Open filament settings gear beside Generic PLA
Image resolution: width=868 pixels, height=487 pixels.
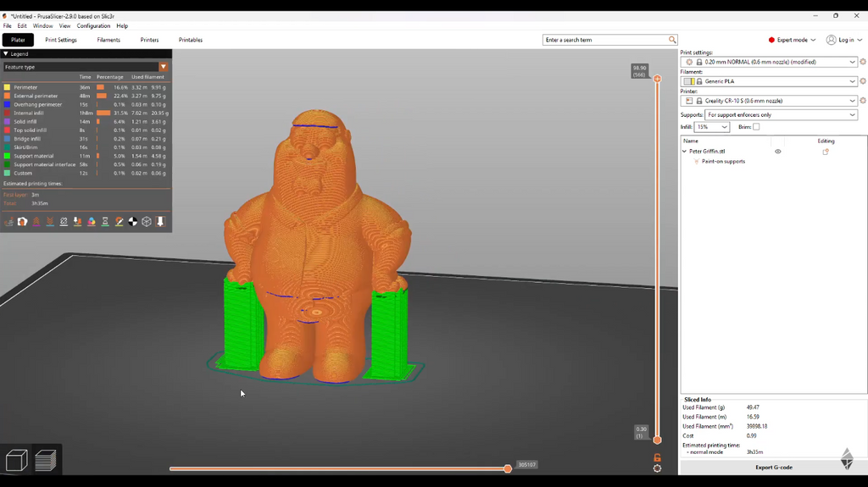(x=862, y=81)
